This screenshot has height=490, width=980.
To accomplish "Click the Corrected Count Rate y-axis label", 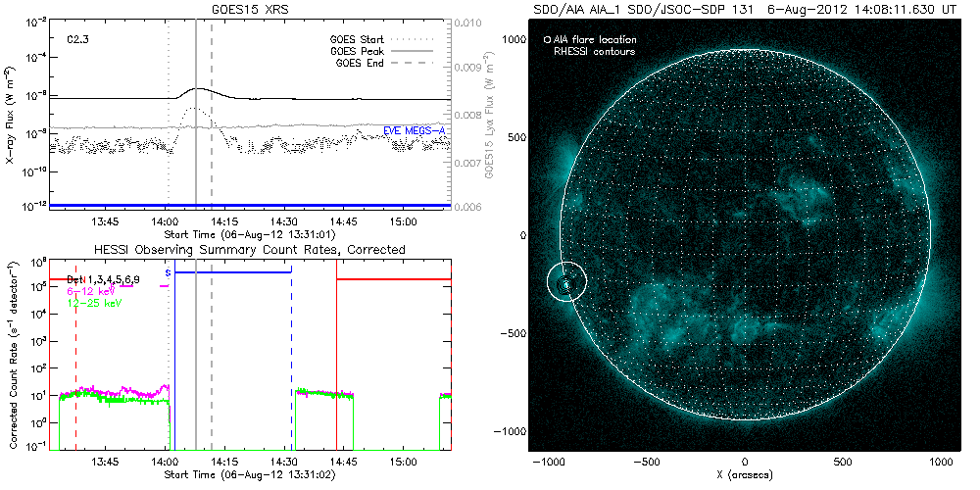I will coord(10,351).
